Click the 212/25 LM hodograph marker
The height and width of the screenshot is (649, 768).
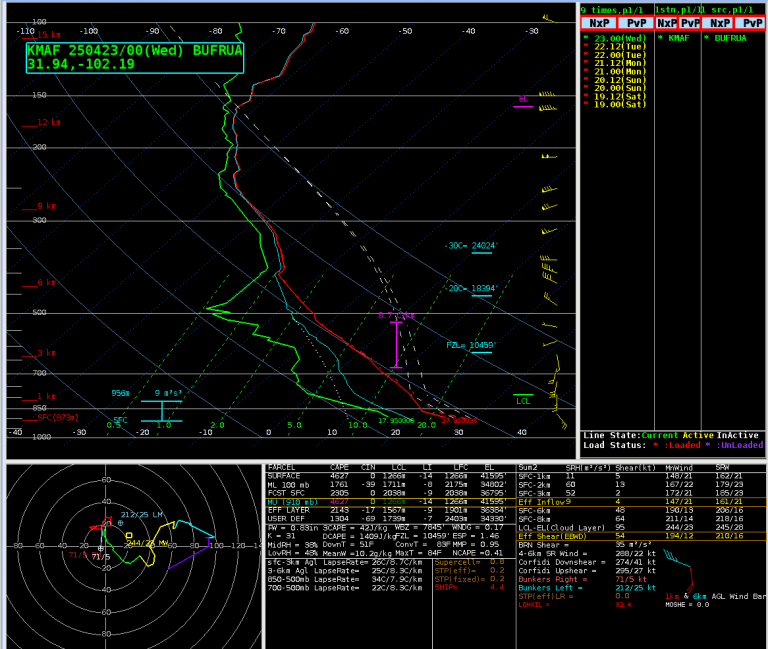tap(120, 523)
